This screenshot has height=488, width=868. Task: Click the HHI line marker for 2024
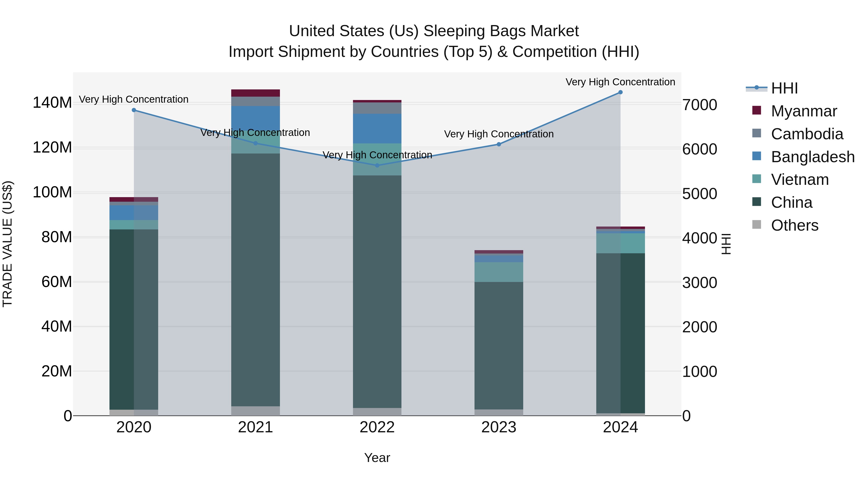click(x=620, y=92)
